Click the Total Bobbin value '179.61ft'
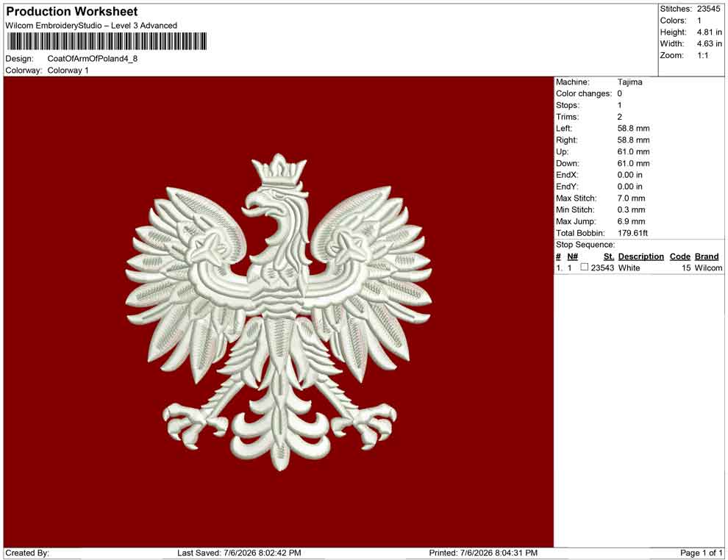The height and width of the screenshot is (560, 728). [632, 233]
